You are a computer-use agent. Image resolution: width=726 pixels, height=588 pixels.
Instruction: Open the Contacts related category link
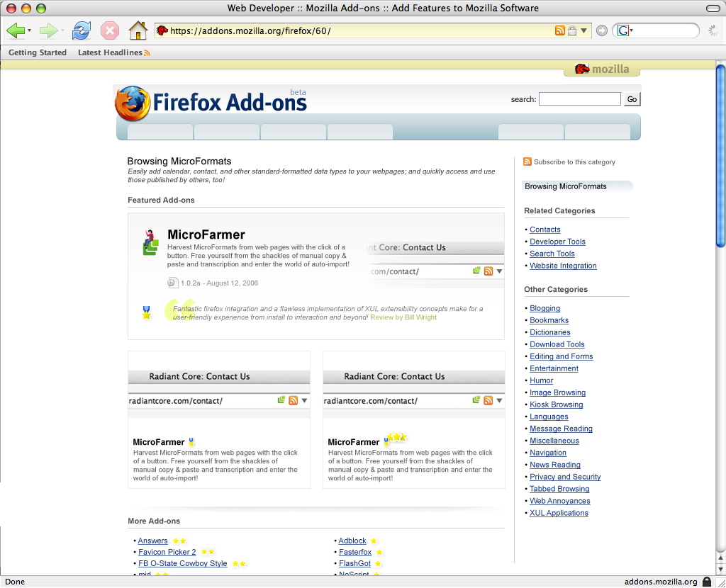(x=545, y=230)
